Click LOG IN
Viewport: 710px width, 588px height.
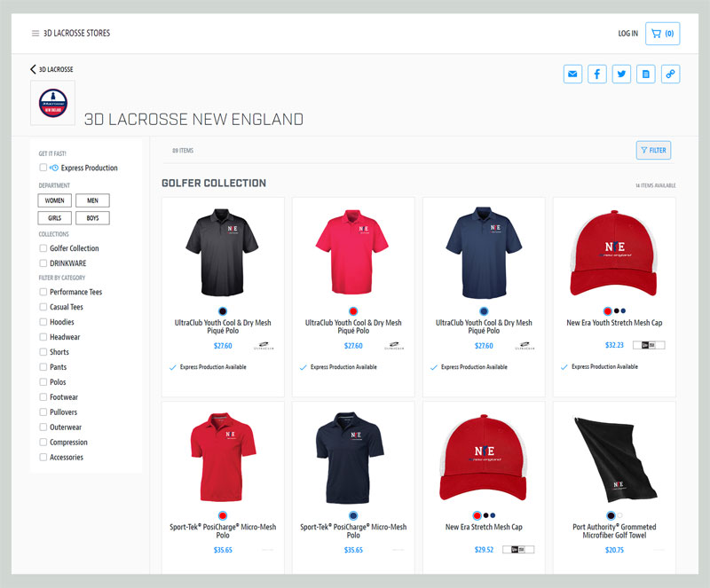627,34
